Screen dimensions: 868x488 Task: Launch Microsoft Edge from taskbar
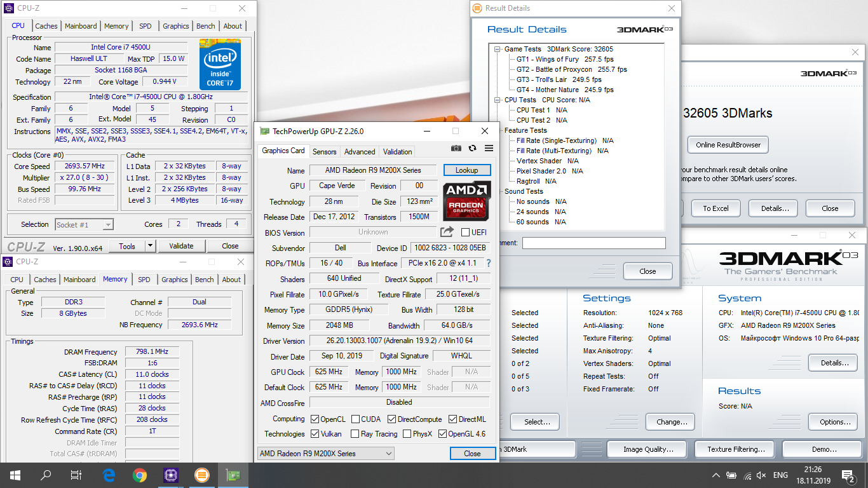tap(109, 475)
